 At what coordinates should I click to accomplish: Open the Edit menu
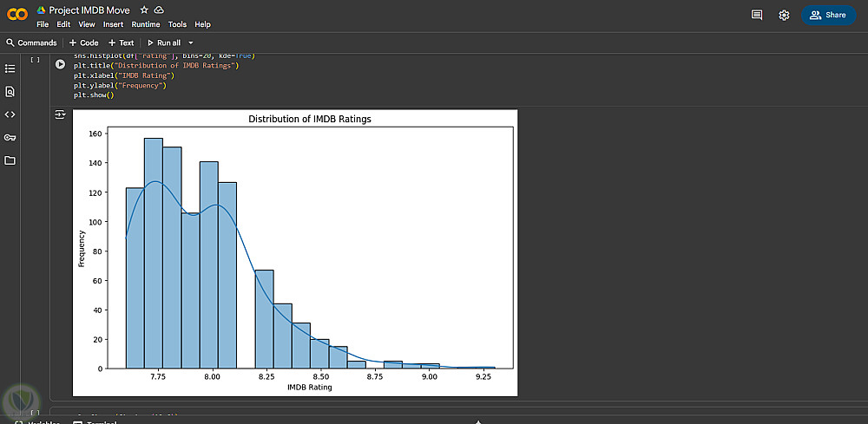click(63, 24)
